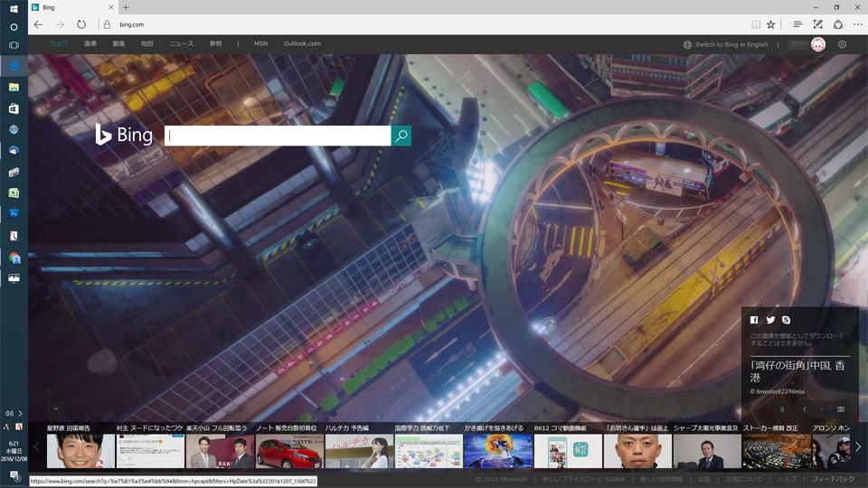This screenshot has height=488, width=868.
Task: Add page to favorites with star icon
Action: [x=771, y=24]
